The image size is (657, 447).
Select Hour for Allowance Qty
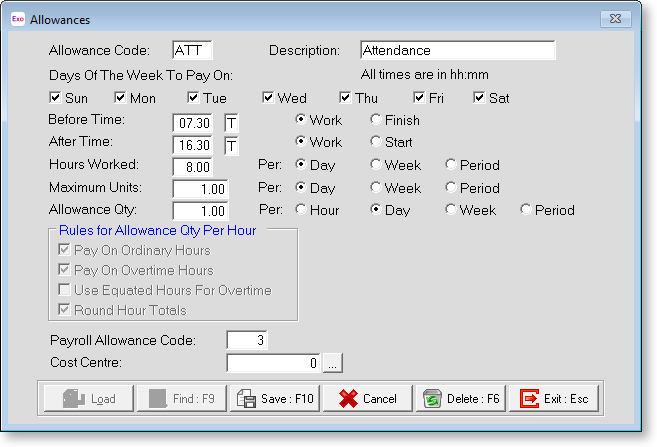[301, 210]
